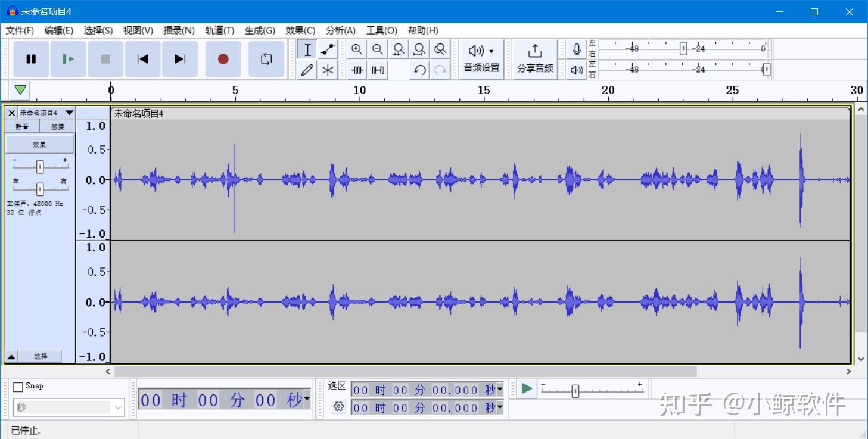Click the Zoom In magnifier icon

point(356,49)
